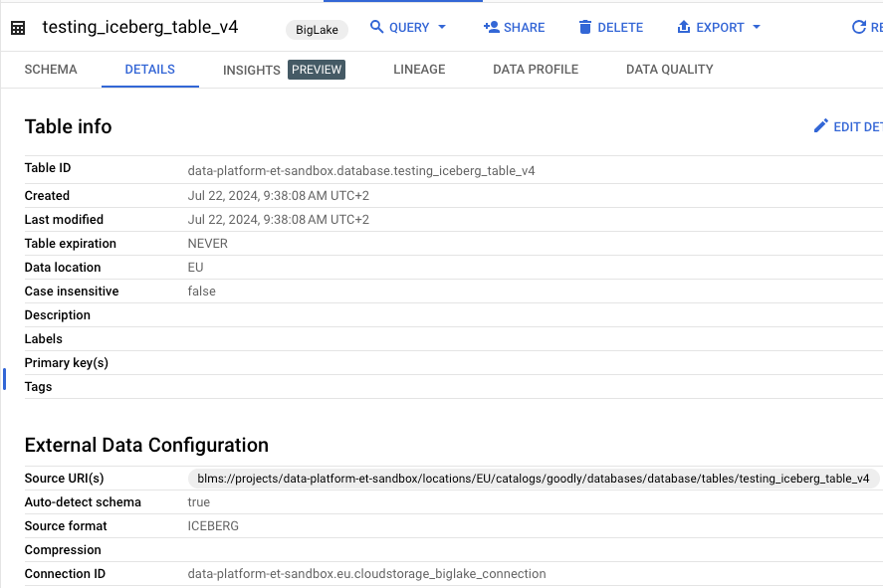Select the DETAILS tab

[x=149, y=70]
